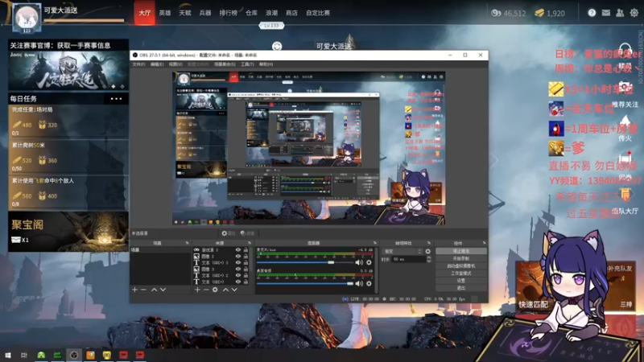Viewport: 644px width, 362px height.
Task: Click 快速匹配 button in game
Action: [533, 286]
